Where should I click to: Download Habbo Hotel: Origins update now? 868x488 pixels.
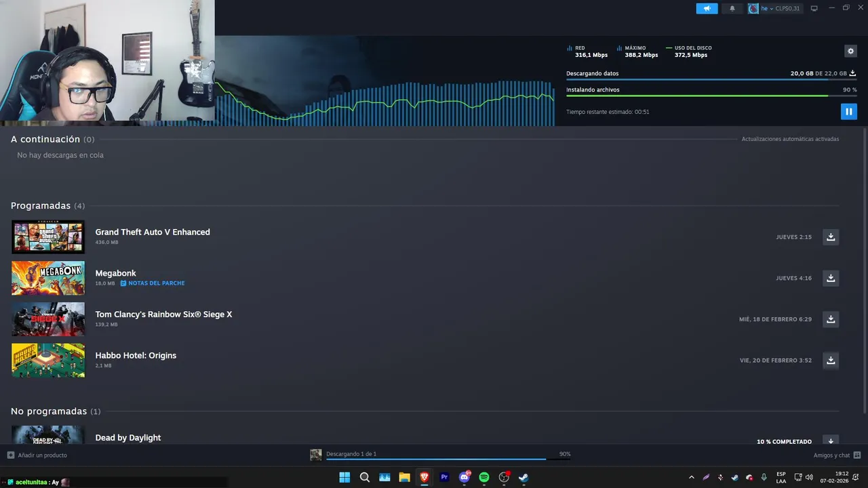coord(831,360)
